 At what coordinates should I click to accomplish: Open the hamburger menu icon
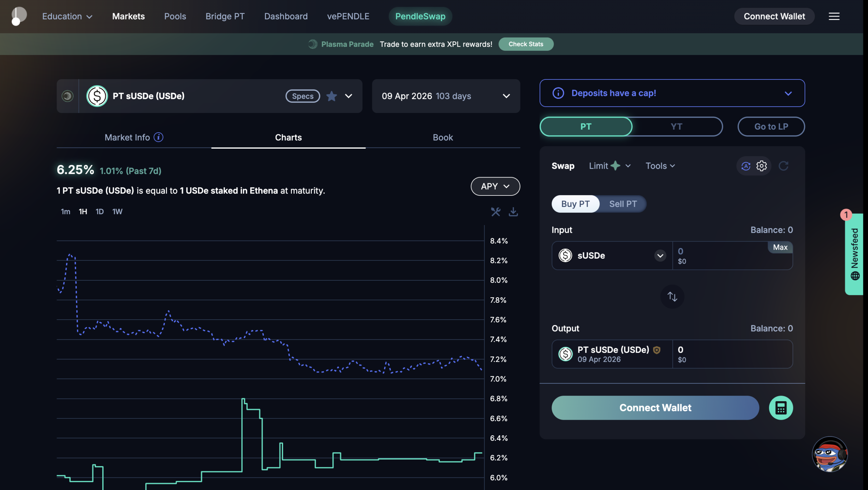pos(834,16)
